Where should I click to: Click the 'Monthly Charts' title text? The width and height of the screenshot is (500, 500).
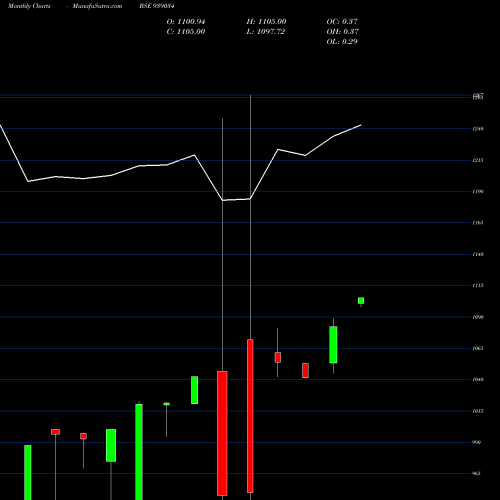[x=29, y=6]
